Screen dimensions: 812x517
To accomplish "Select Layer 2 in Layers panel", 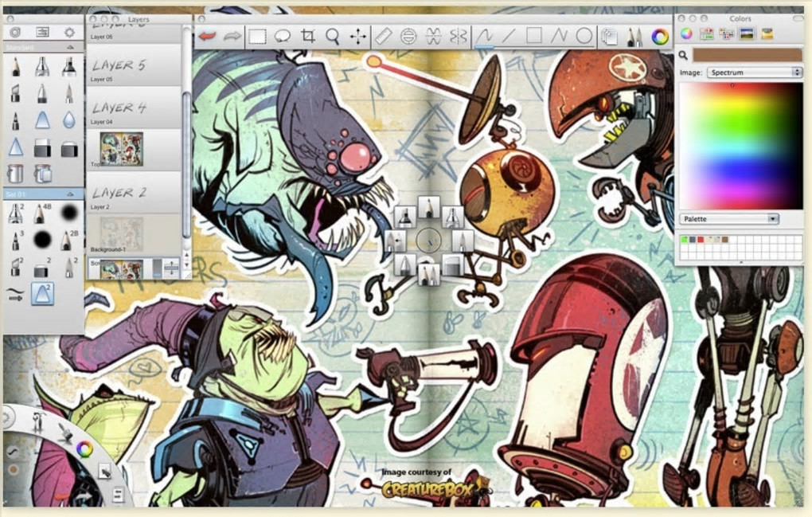I will 135,194.
